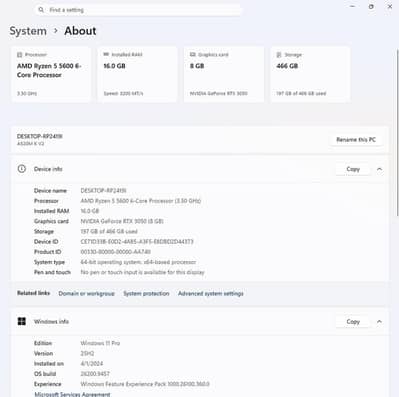Click the Storage drive icon
The width and height of the screenshot is (399, 397).
[x=279, y=55]
